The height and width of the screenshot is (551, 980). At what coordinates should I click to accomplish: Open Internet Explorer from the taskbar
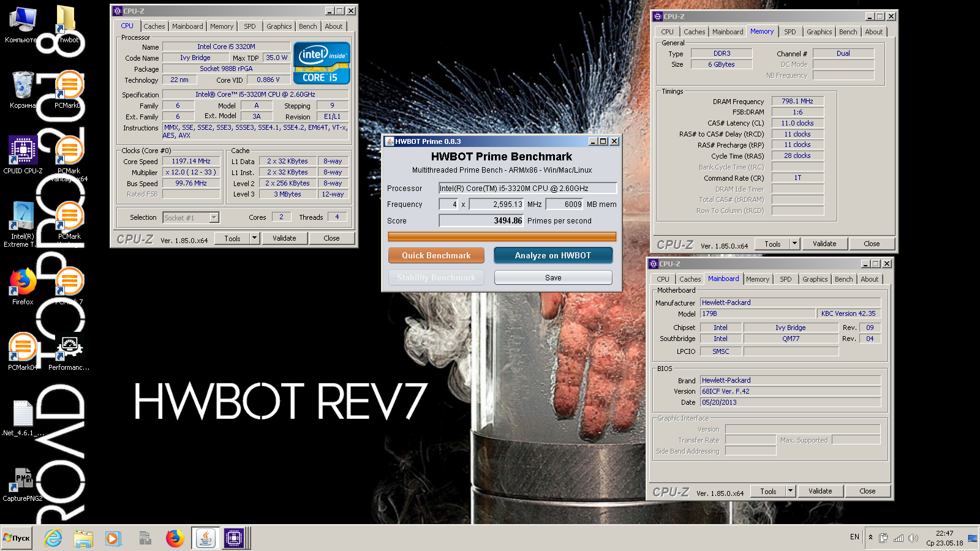(x=53, y=538)
